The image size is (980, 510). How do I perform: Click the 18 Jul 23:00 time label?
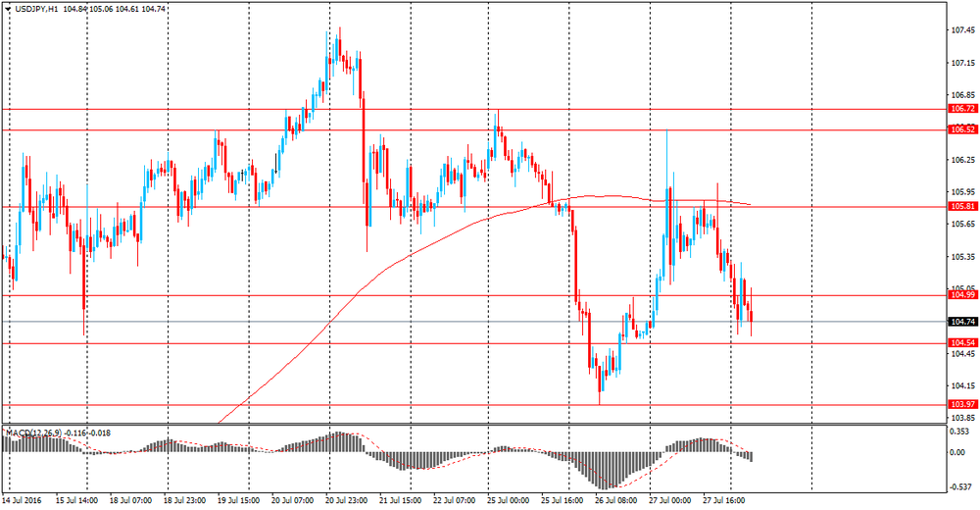tap(184, 500)
